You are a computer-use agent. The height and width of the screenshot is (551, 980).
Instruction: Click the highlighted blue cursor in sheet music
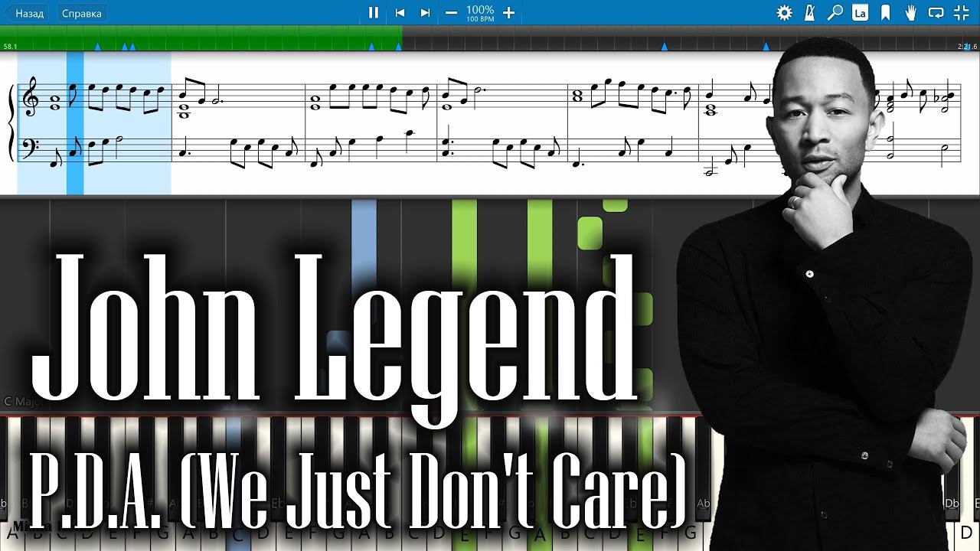pyautogui.click(x=75, y=122)
